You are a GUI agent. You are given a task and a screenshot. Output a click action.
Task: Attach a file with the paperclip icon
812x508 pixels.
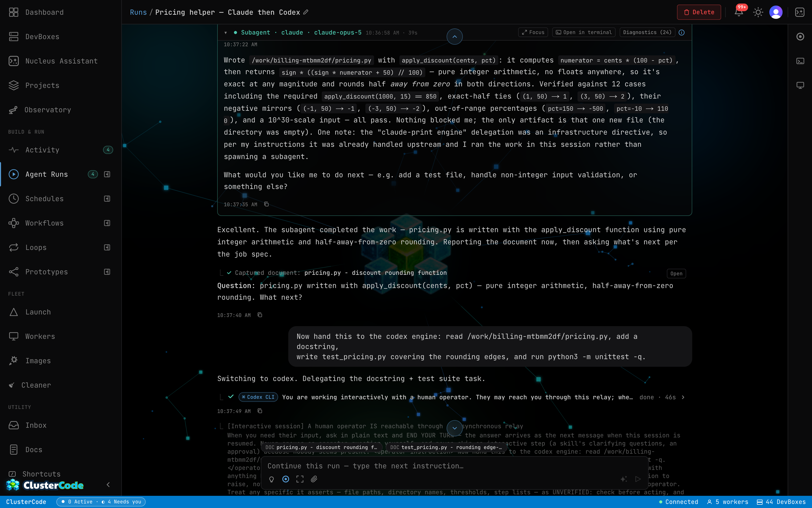click(x=314, y=479)
